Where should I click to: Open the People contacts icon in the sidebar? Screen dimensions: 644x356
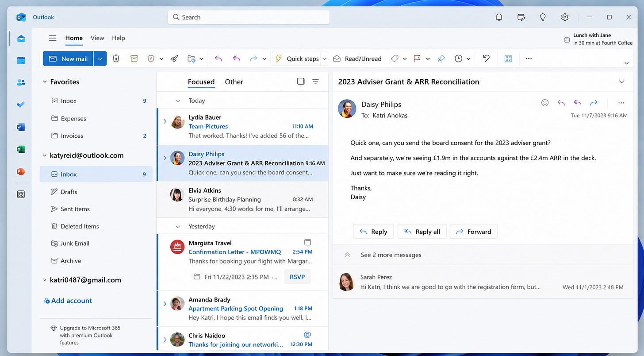21,82
